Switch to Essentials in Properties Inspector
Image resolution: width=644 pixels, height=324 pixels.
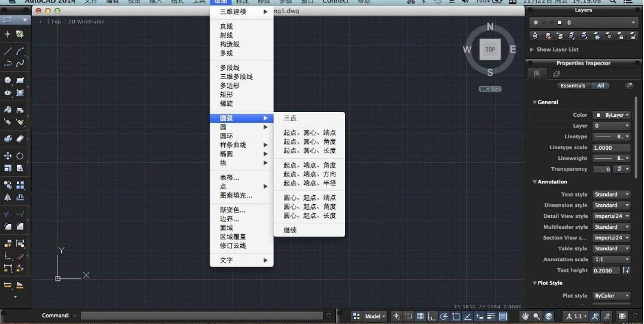click(573, 86)
